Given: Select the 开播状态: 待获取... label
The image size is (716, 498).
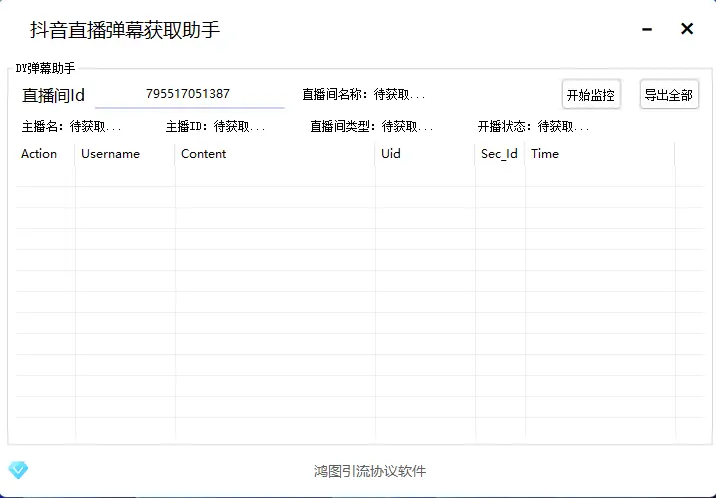Looking at the screenshot, I should (533, 126).
